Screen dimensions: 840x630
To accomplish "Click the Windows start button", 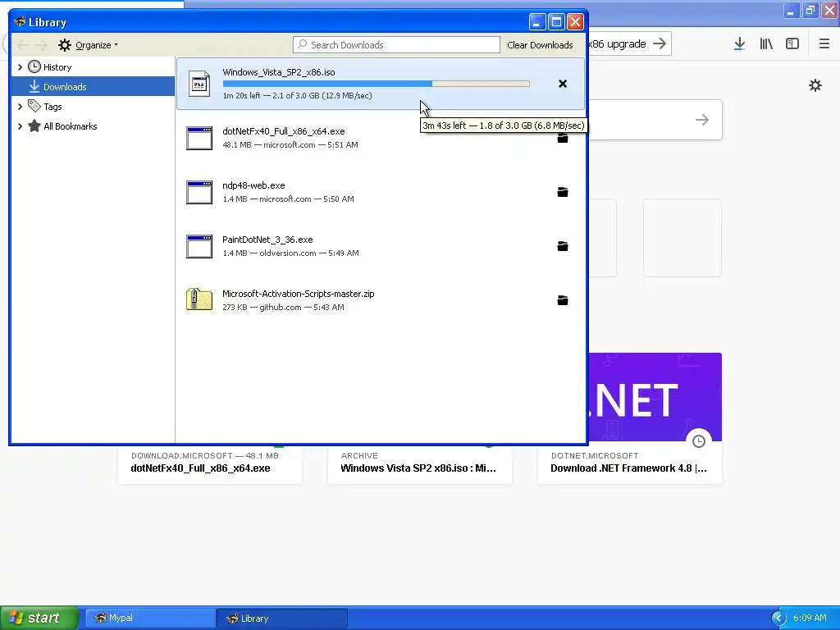I will (x=39, y=618).
